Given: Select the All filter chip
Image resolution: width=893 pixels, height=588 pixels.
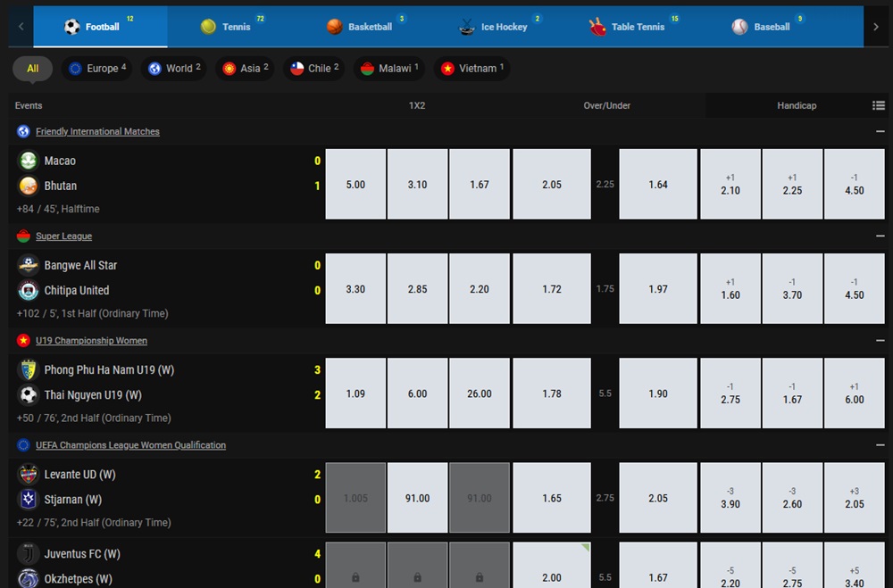Looking at the screenshot, I should tap(32, 67).
